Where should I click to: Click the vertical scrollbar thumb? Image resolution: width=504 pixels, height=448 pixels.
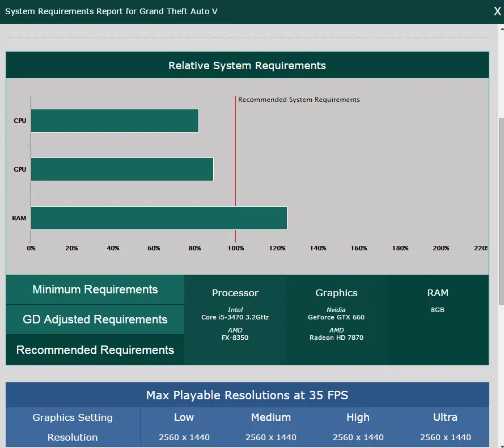(x=501, y=212)
